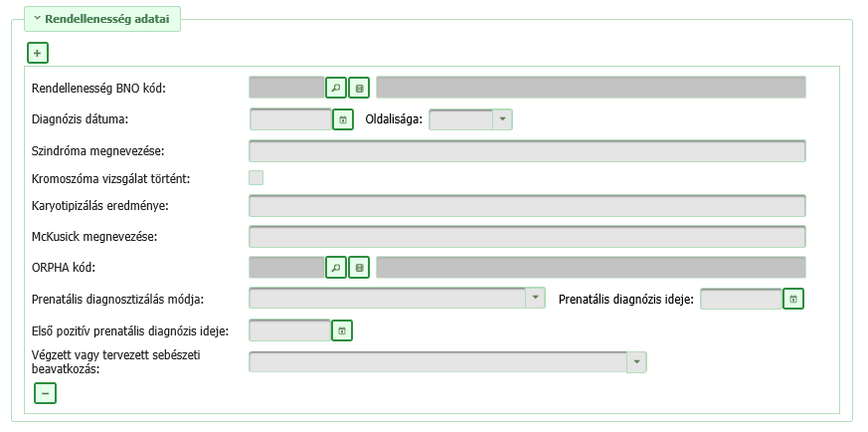Image resolution: width=868 pixels, height=432 pixels.
Task: Click the Szindróma megnevezése text field
Action: click(x=527, y=150)
